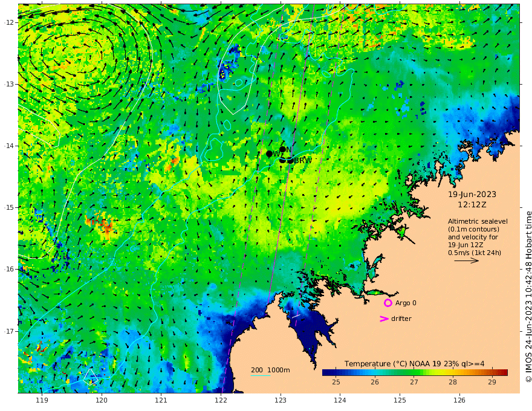The image size is (532, 411).
Task: Click longitude axis label '126'
Action: 459,401
